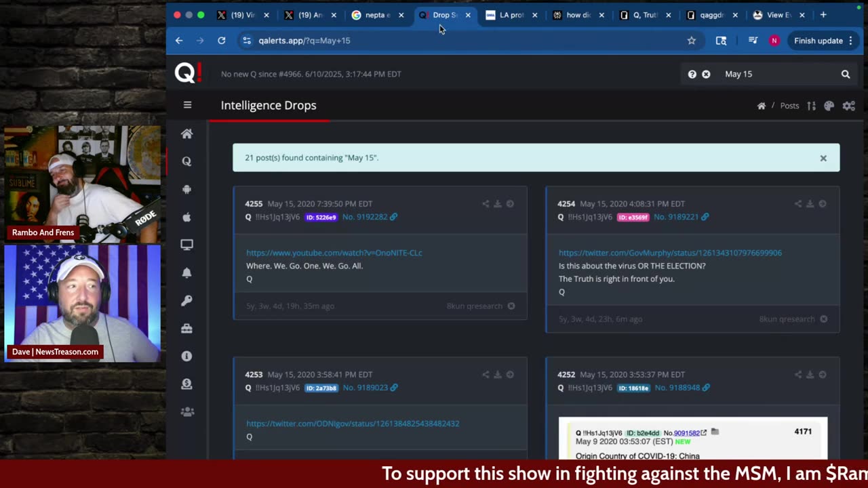The height and width of the screenshot is (488, 868).
Task: Dismiss the 21 posts found alert
Action: pyautogui.click(x=823, y=158)
